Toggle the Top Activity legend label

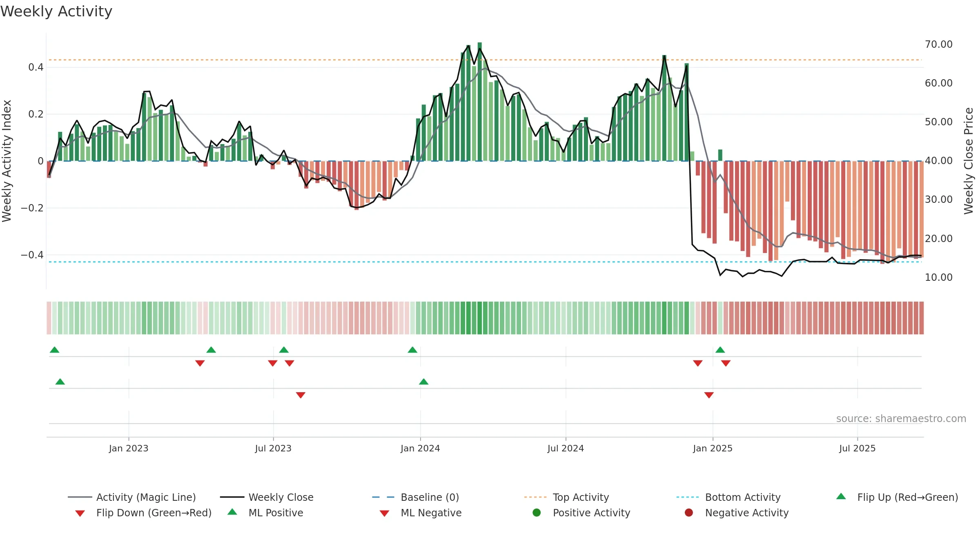point(581,497)
